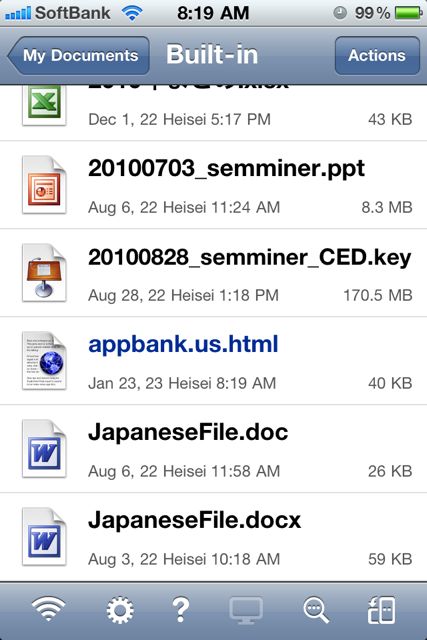Tap the Wi-Fi transfer icon in bottom toolbar
427x640 pixels.
[x=49, y=609]
